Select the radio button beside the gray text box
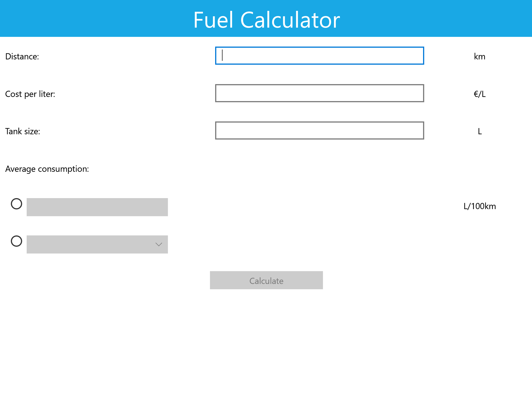The height and width of the screenshot is (410, 532). (x=16, y=204)
